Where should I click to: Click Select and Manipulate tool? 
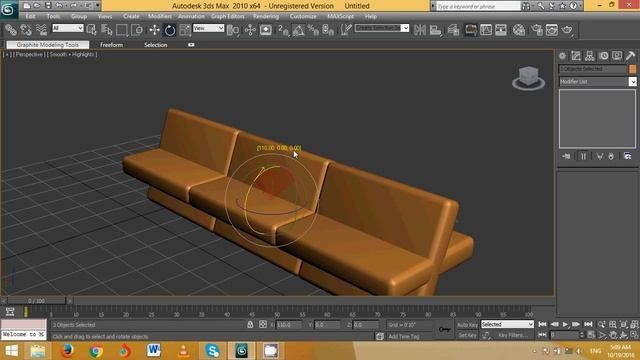pyautogui.click(x=250, y=30)
